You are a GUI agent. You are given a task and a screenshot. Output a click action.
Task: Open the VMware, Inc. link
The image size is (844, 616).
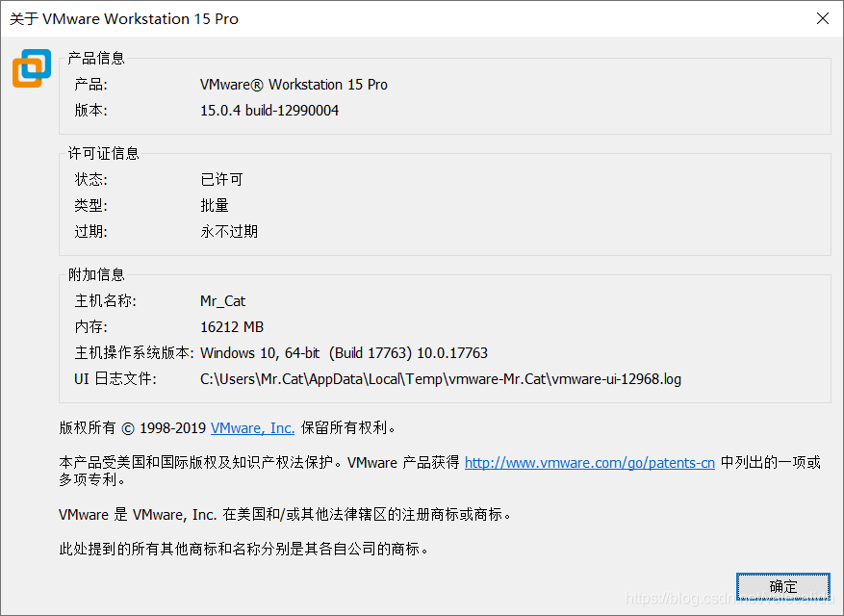point(252,428)
